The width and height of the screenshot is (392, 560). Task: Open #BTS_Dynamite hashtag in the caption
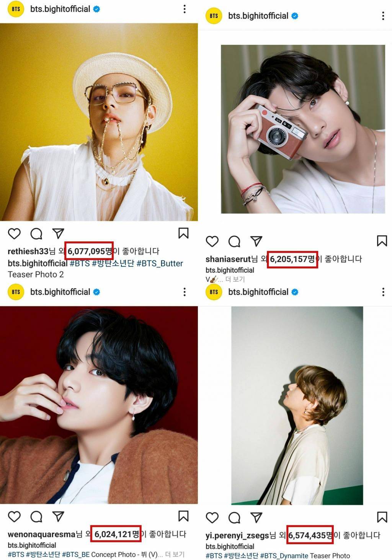pyautogui.click(x=284, y=556)
